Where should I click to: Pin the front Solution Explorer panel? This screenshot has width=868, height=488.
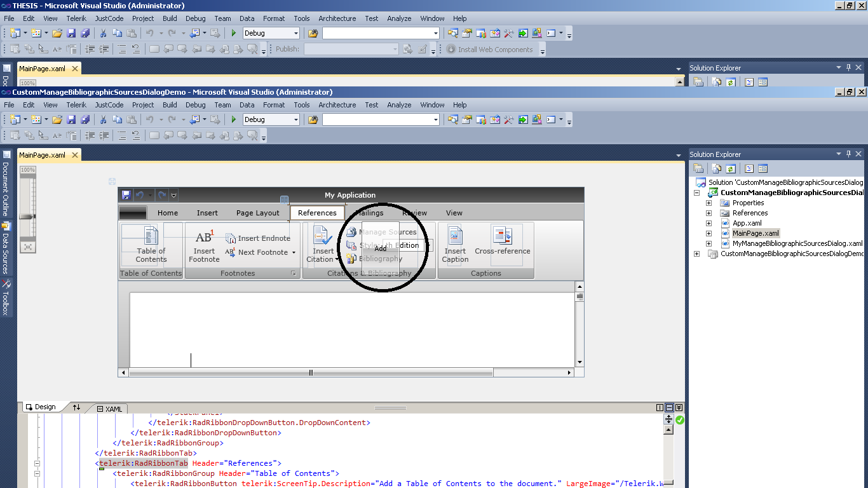[x=848, y=154]
